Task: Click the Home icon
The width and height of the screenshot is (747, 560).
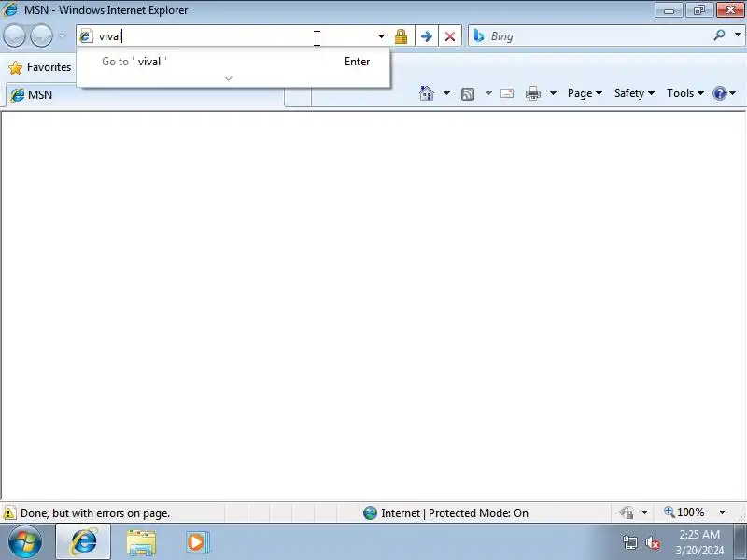Action: pos(427,93)
